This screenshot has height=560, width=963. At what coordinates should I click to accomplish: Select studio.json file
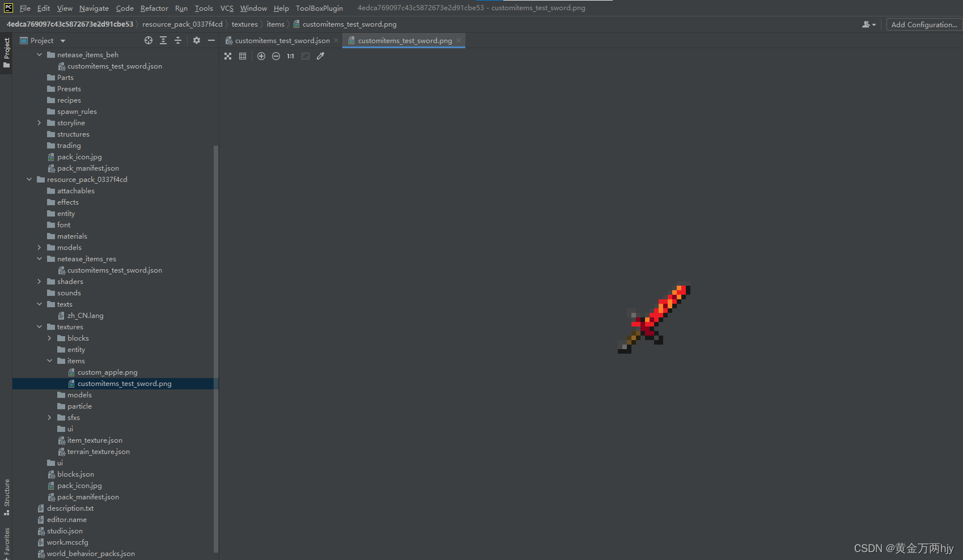(65, 531)
